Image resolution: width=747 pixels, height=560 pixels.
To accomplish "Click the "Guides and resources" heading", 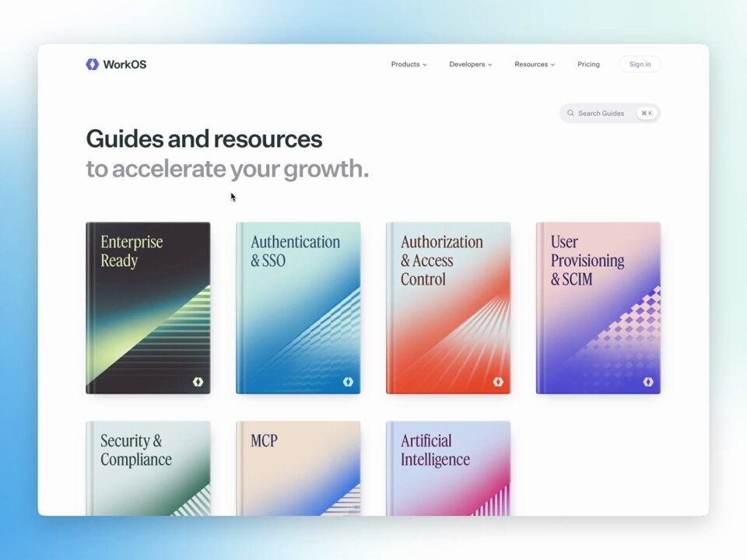I will click(x=204, y=139).
